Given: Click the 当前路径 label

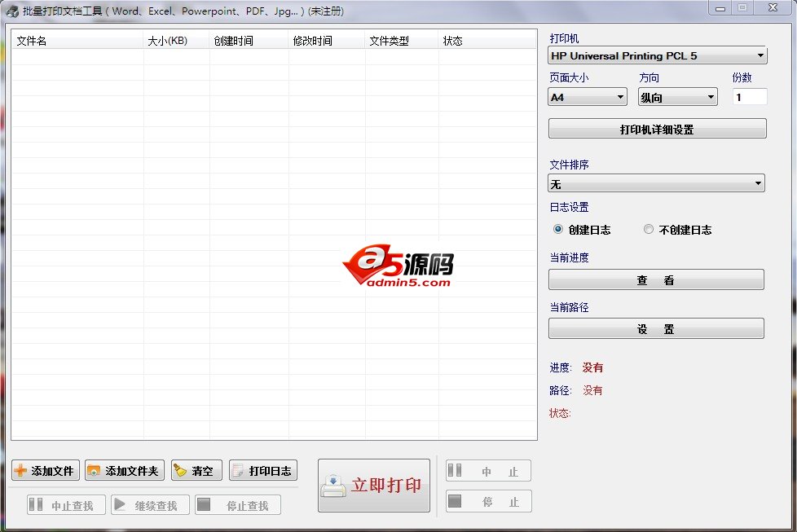Looking at the screenshot, I should point(569,307).
